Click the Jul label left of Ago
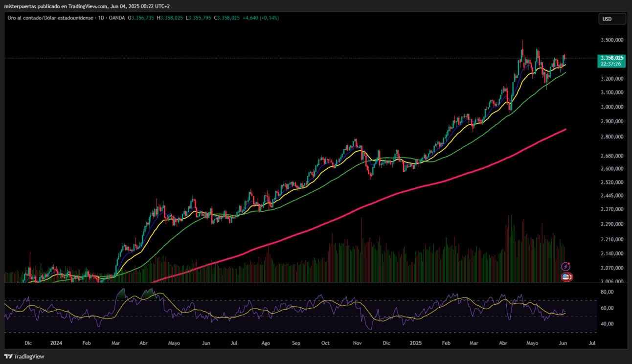 (x=234, y=343)
